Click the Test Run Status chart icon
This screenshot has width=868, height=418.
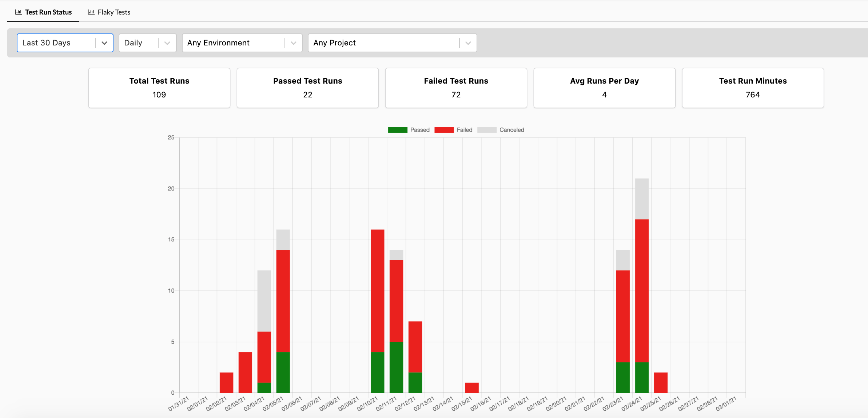point(18,12)
